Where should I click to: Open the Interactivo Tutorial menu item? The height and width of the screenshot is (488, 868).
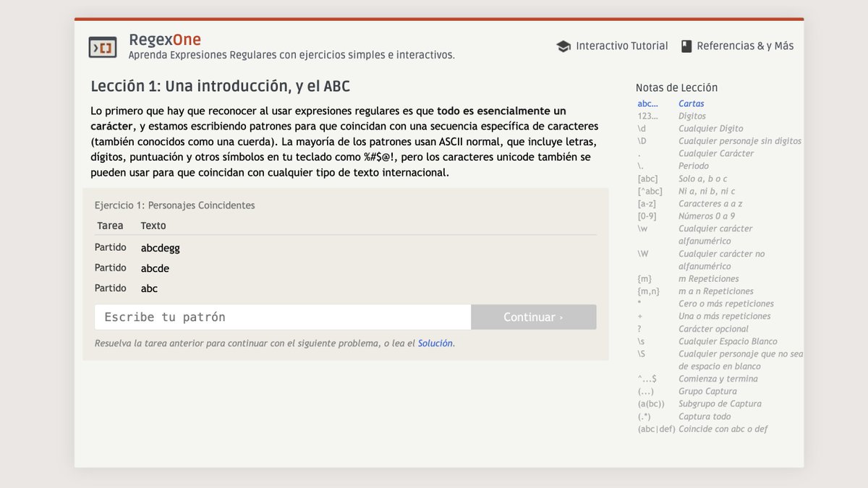[x=621, y=46]
